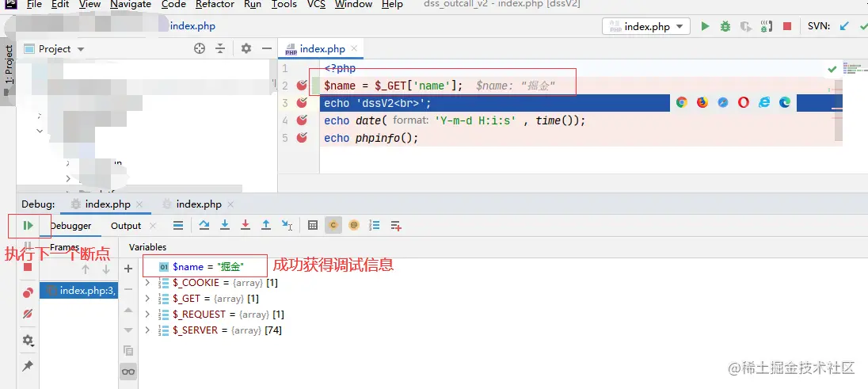Open the page in Firefox from the editor's browser icons
Screen dimensions: 868x389
(x=702, y=102)
